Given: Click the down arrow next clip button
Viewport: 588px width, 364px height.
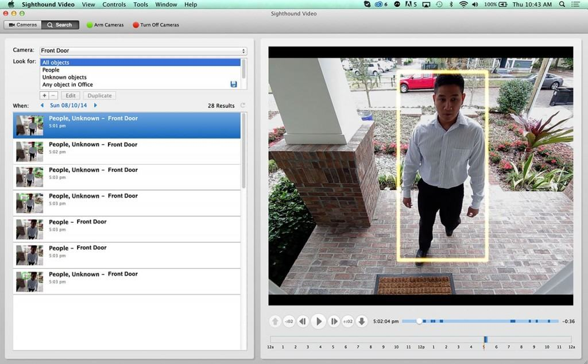Looking at the screenshot, I should [362, 322].
